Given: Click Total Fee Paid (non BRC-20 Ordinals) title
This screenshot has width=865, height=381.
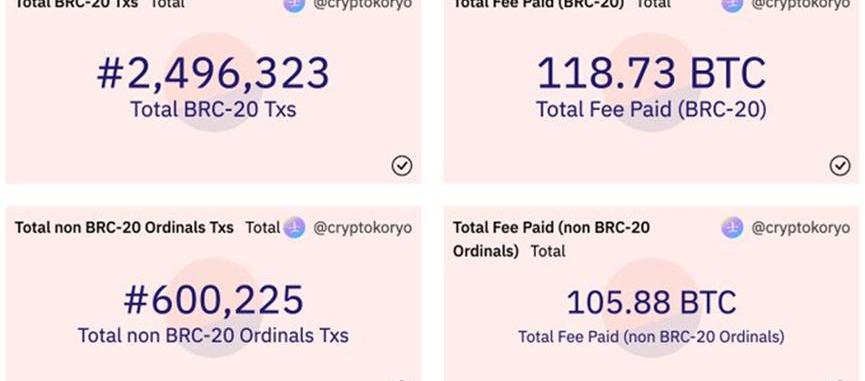Looking at the screenshot, I should click(551, 239).
